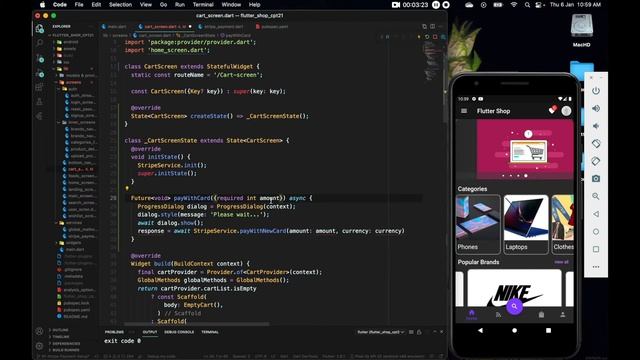The image size is (640, 360).
Task: Tap Android navigation home button
Action: [514, 330]
